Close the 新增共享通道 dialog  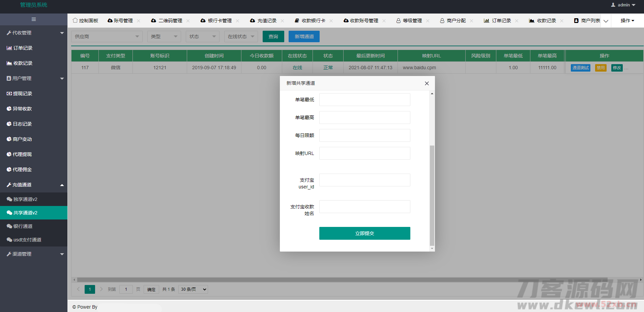click(427, 83)
